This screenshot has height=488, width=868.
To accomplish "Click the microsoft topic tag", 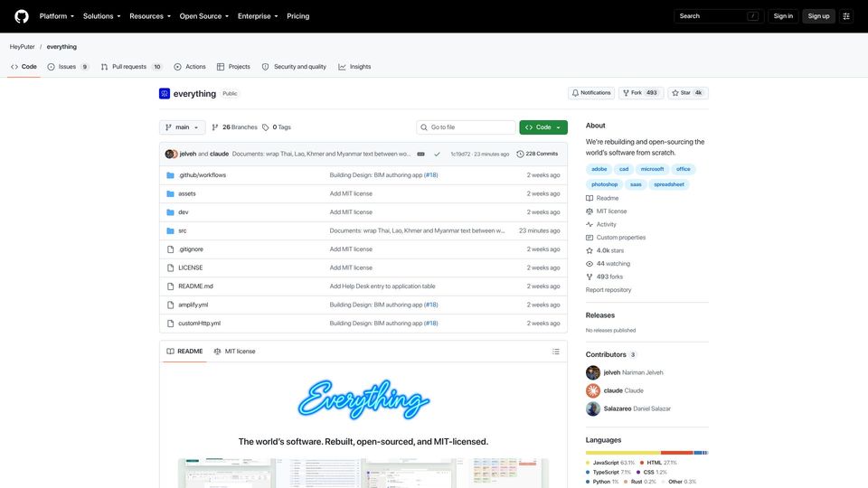I will pyautogui.click(x=652, y=169).
